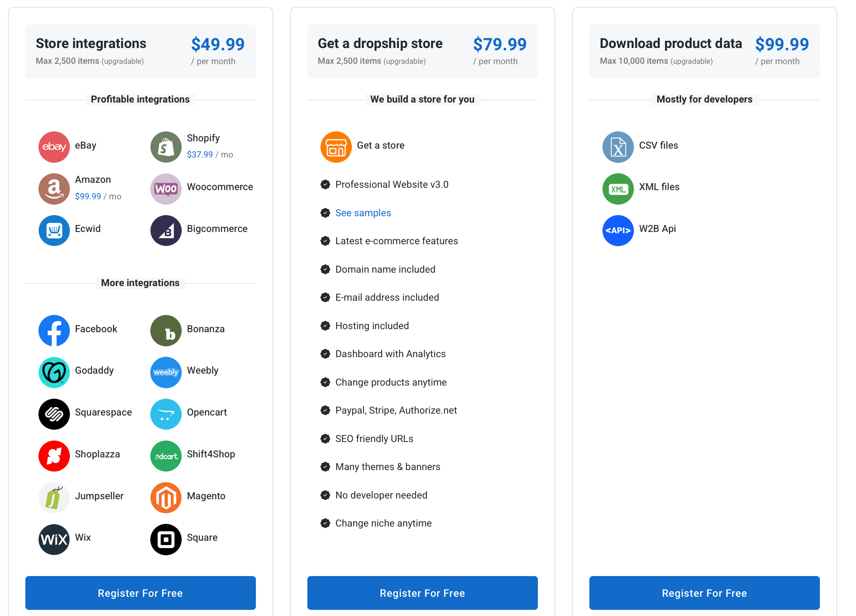Click the Woocommerce label

(x=220, y=187)
